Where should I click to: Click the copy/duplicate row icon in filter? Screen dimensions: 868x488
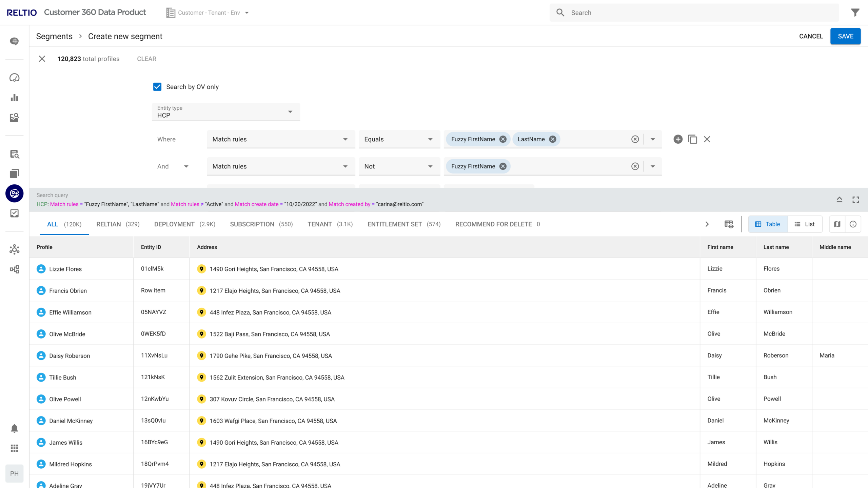693,139
